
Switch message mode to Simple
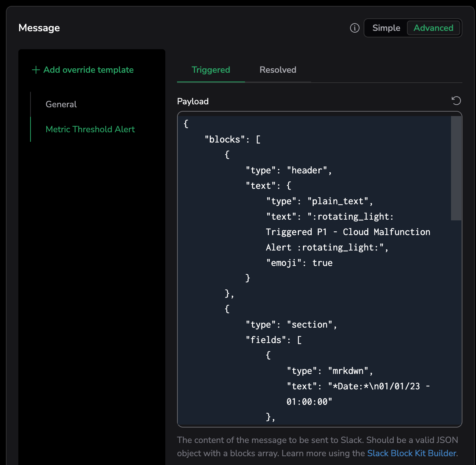386,28
